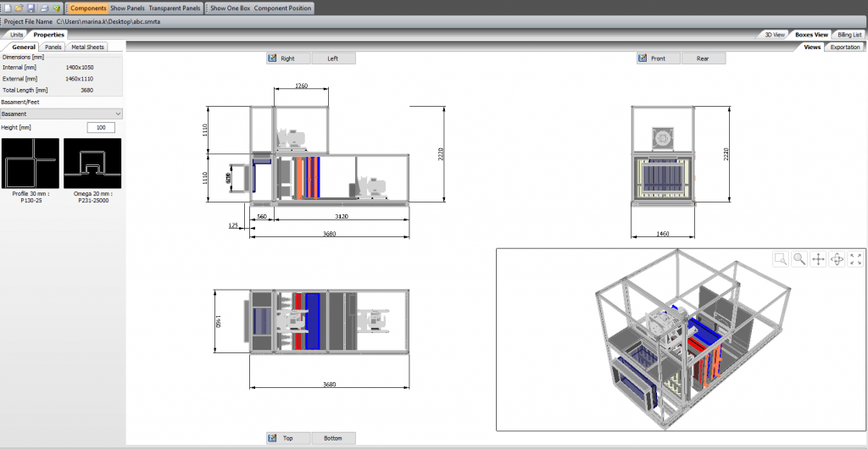
Task: Open project with the folder icon
Action: pyautogui.click(x=18, y=8)
